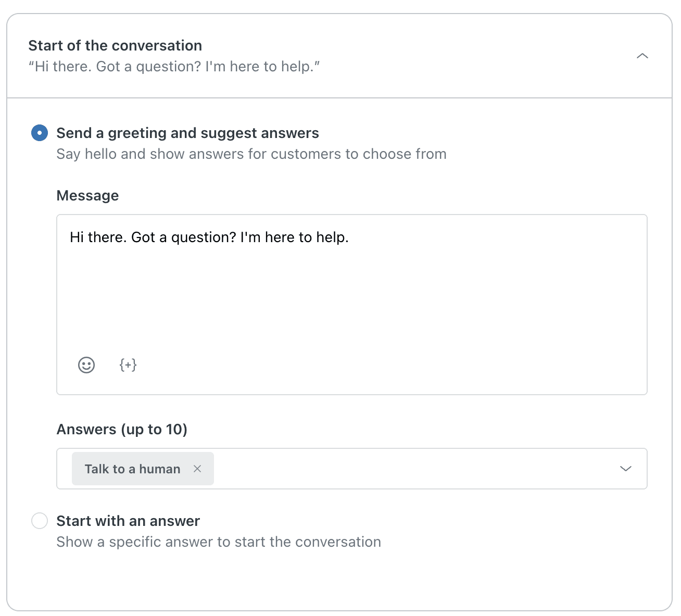Enable the radio button beside Start with an answer
Viewport: 681px width, 616px height.
pos(39,521)
